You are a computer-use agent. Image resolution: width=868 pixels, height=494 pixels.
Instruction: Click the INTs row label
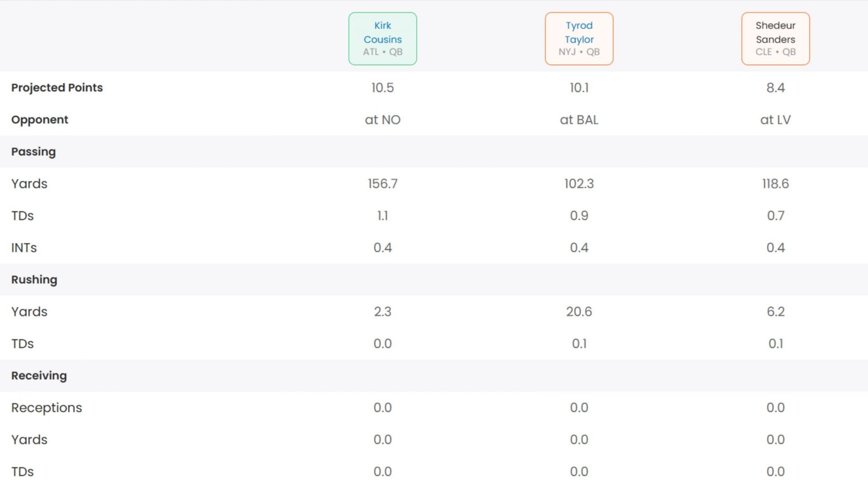tap(24, 248)
